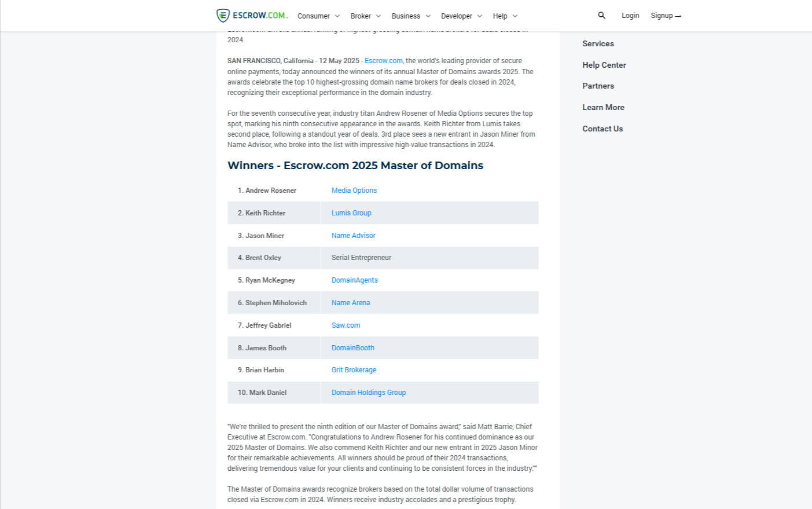The height and width of the screenshot is (509, 812).
Task: Open Learn More in sidebar
Action: pos(603,107)
